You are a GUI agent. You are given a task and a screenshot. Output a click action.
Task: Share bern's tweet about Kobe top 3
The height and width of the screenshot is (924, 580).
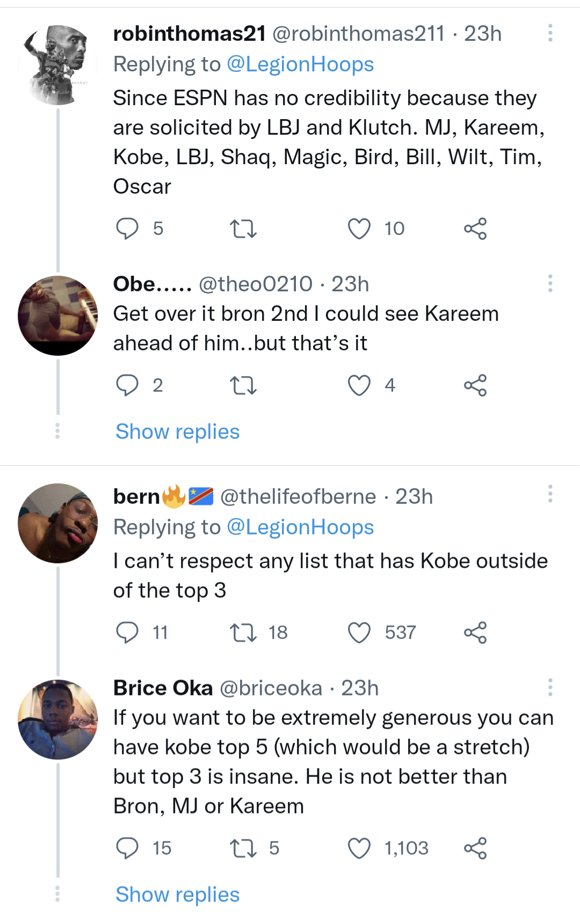(477, 632)
